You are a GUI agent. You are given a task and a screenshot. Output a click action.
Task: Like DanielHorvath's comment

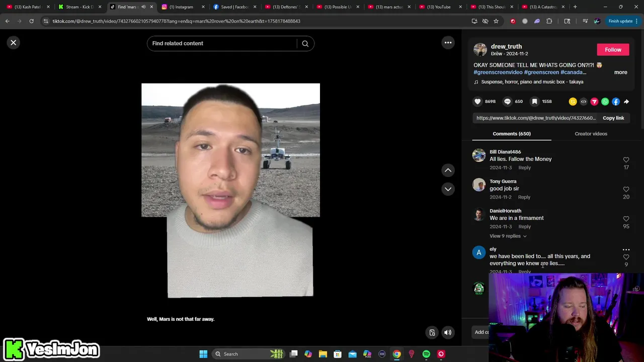pos(626,219)
